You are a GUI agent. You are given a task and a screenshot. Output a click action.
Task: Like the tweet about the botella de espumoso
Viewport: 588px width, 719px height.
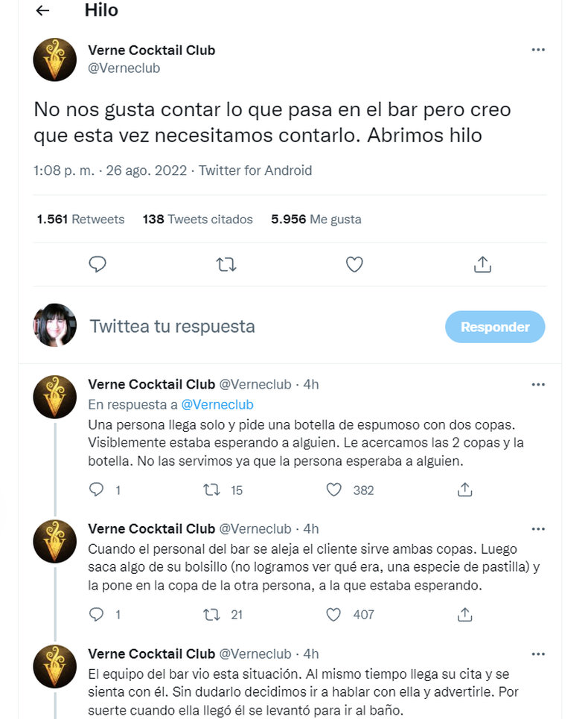click(333, 490)
